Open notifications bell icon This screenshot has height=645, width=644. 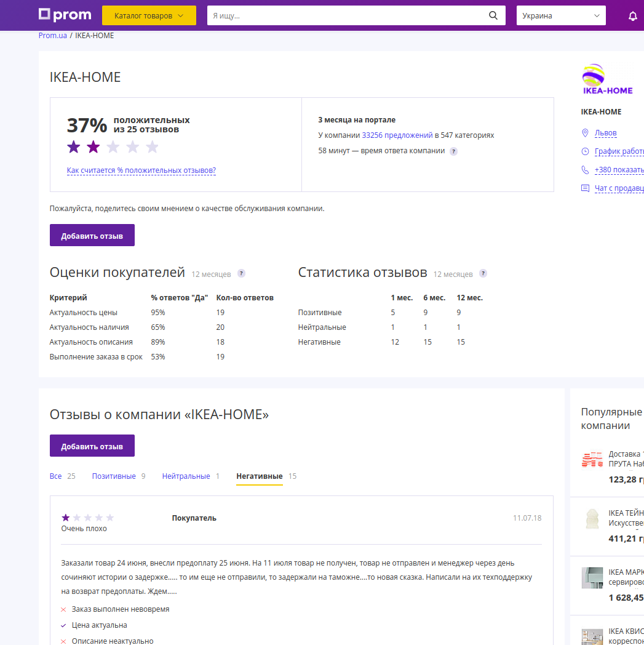[632, 16]
